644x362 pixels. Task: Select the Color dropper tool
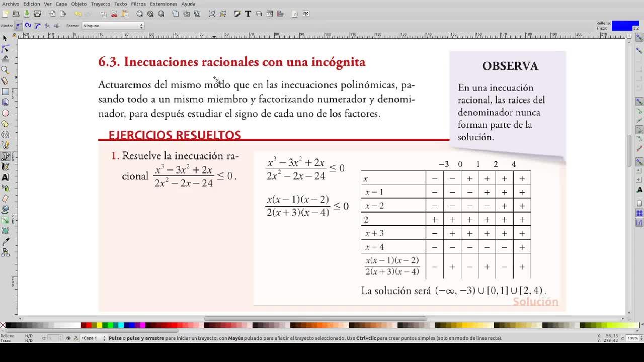point(5,242)
